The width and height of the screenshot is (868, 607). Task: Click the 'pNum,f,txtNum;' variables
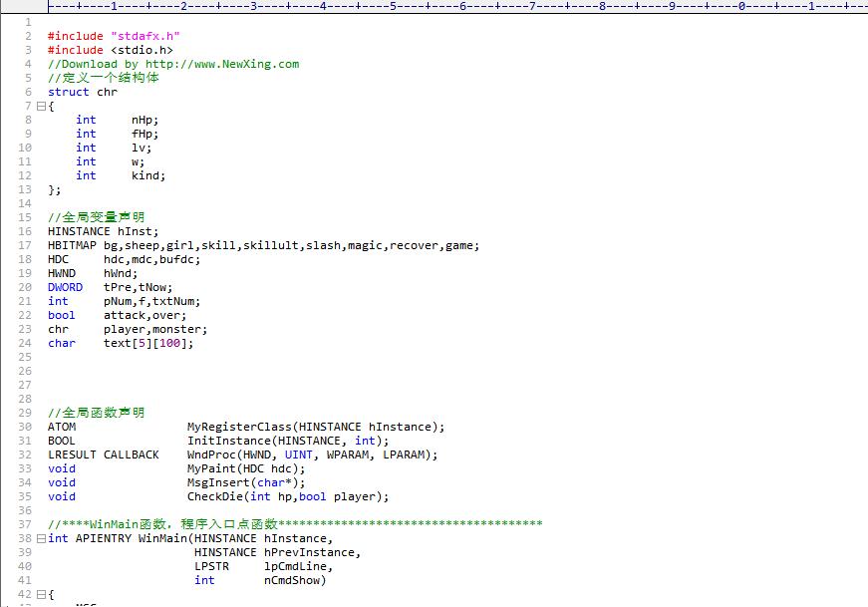pos(151,301)
